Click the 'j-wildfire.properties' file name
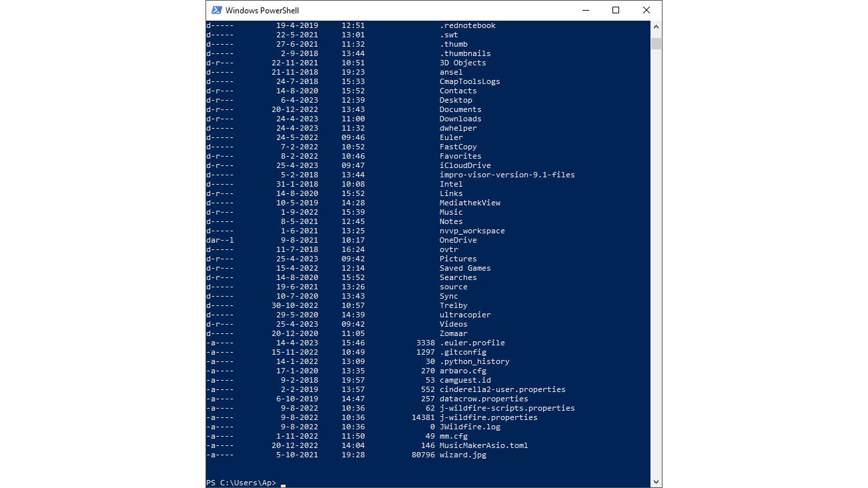 tap(488, 417)
